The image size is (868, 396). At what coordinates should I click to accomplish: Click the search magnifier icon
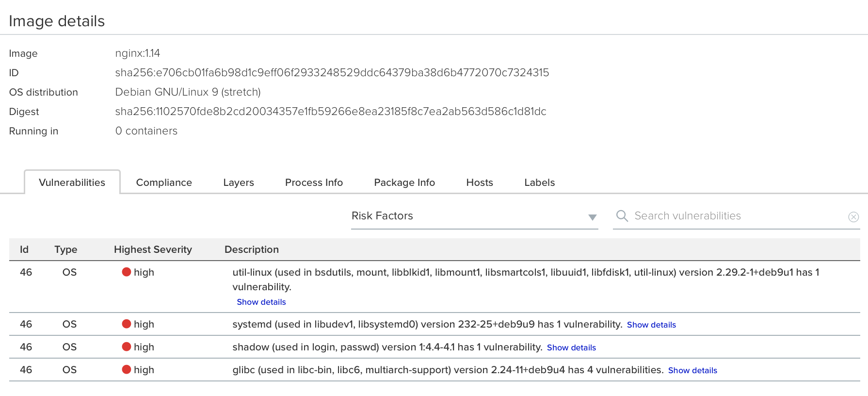point(622,216)
